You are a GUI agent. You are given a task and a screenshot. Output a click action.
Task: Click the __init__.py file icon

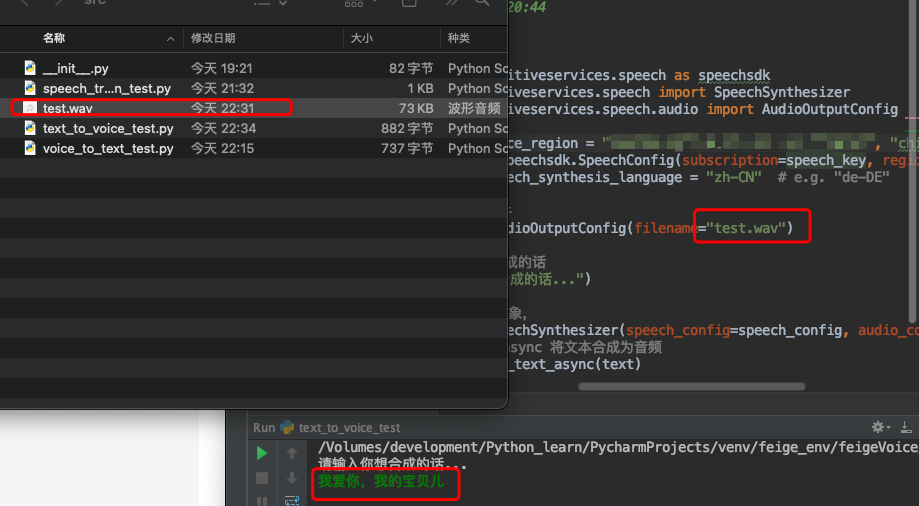30,68
